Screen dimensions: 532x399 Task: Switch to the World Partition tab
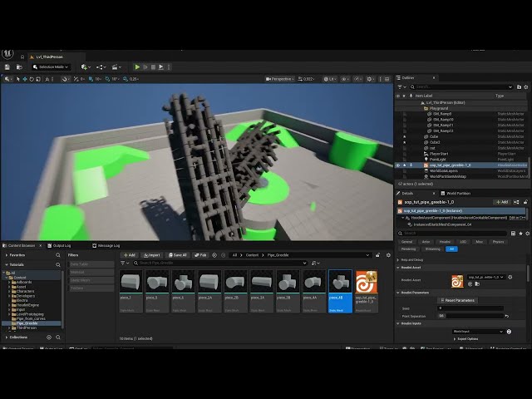click(x=456, y=194)
